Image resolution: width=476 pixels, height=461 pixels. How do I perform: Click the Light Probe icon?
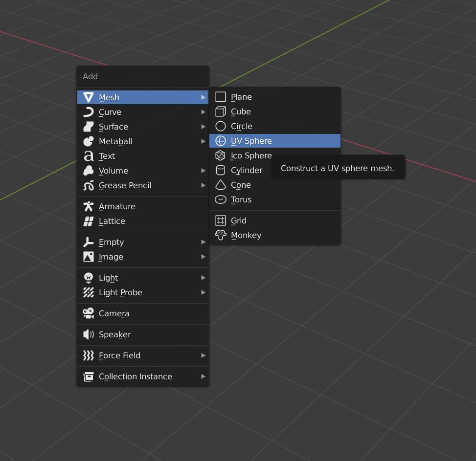89,292
